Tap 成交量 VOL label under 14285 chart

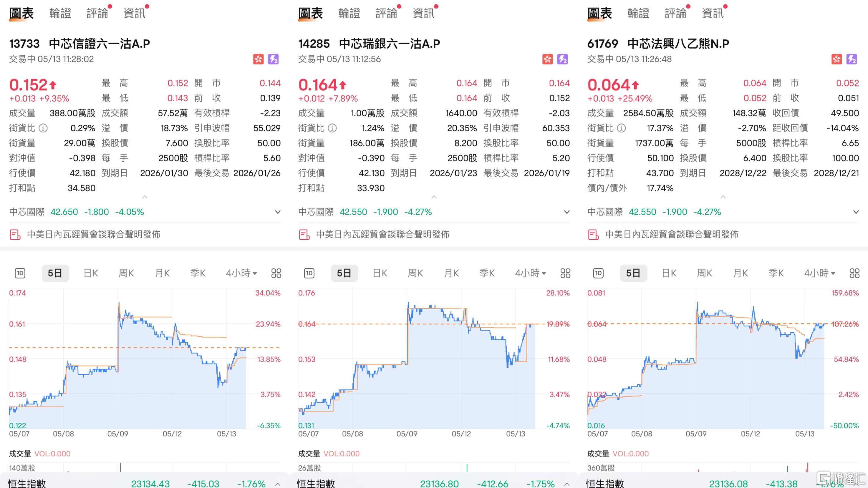[329, 454]
